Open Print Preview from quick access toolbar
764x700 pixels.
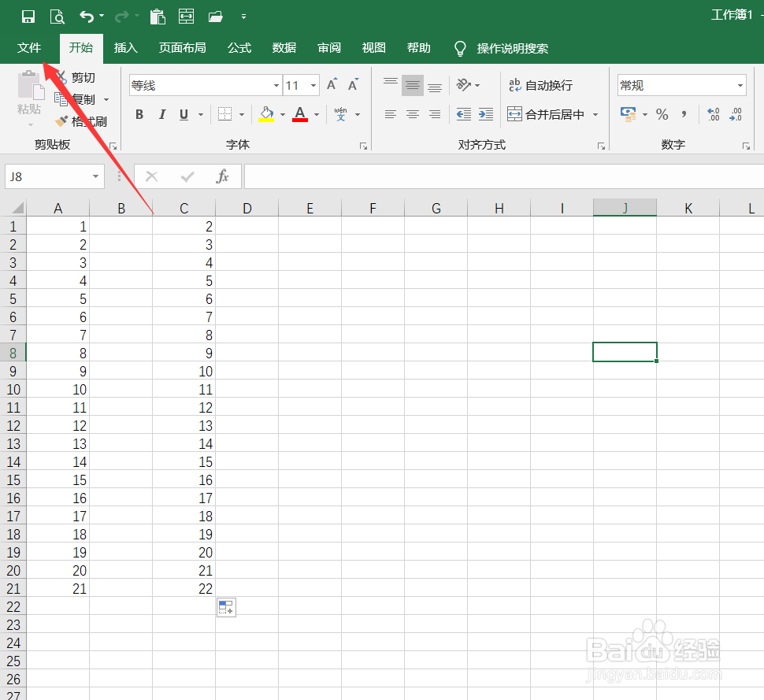coord(57,17)
